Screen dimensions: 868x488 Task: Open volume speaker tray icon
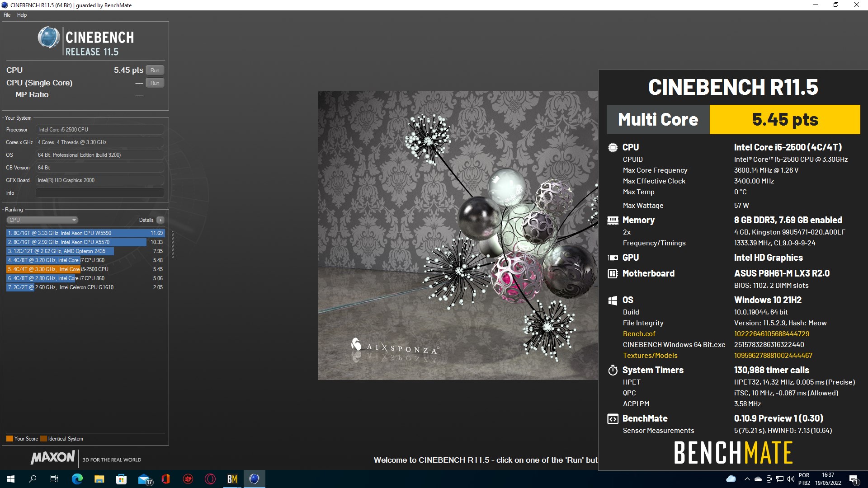[x=791, y=479]
